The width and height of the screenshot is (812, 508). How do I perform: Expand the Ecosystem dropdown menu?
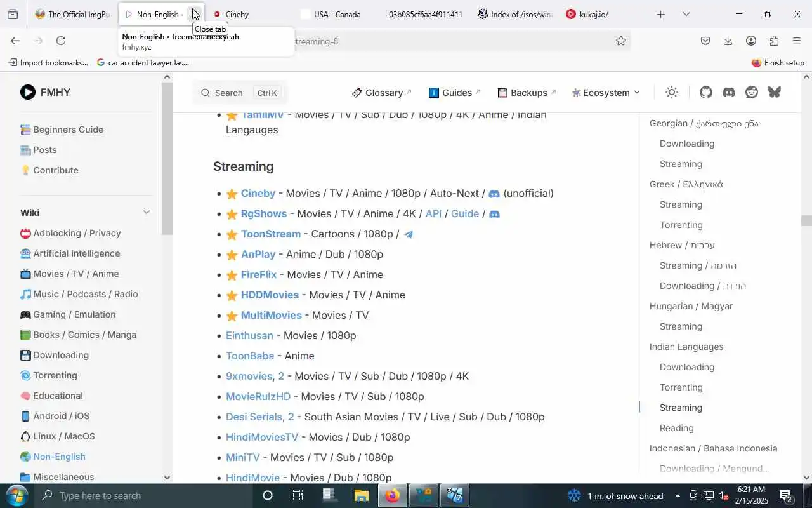click(606, 93)
